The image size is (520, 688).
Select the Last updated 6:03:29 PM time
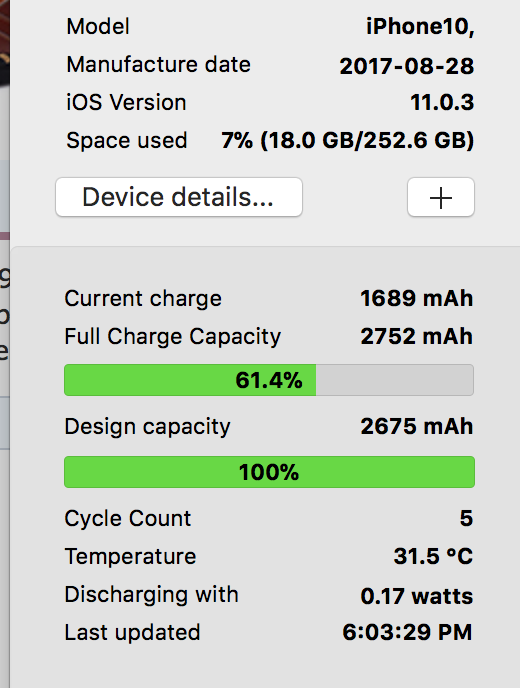tap(407, 633)
